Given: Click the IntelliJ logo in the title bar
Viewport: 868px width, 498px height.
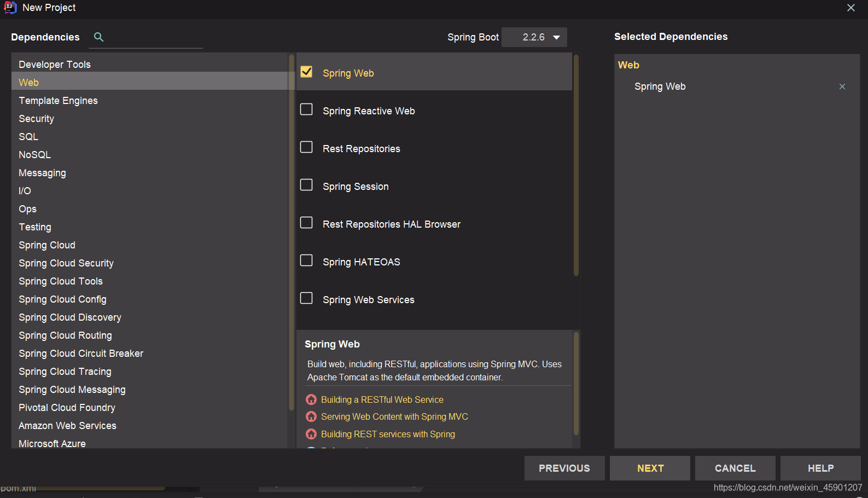Looking at the screenshot, I should pos(10,7).
